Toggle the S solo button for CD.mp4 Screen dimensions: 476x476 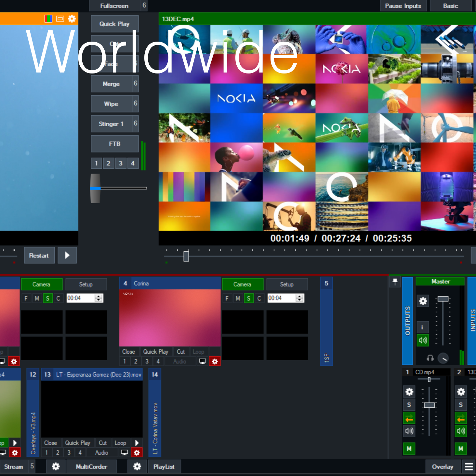pos(409,405)
